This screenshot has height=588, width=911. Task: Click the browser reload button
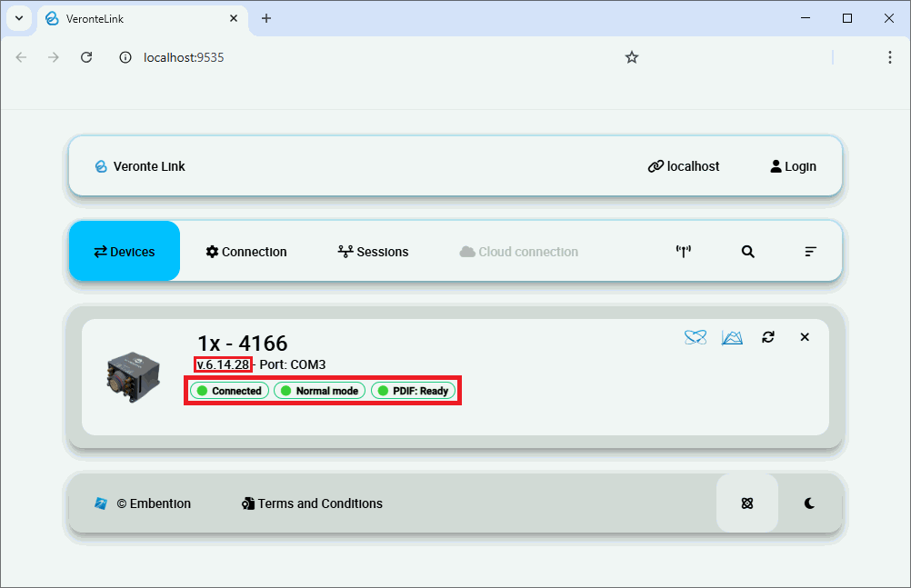(x=86, y=57)
